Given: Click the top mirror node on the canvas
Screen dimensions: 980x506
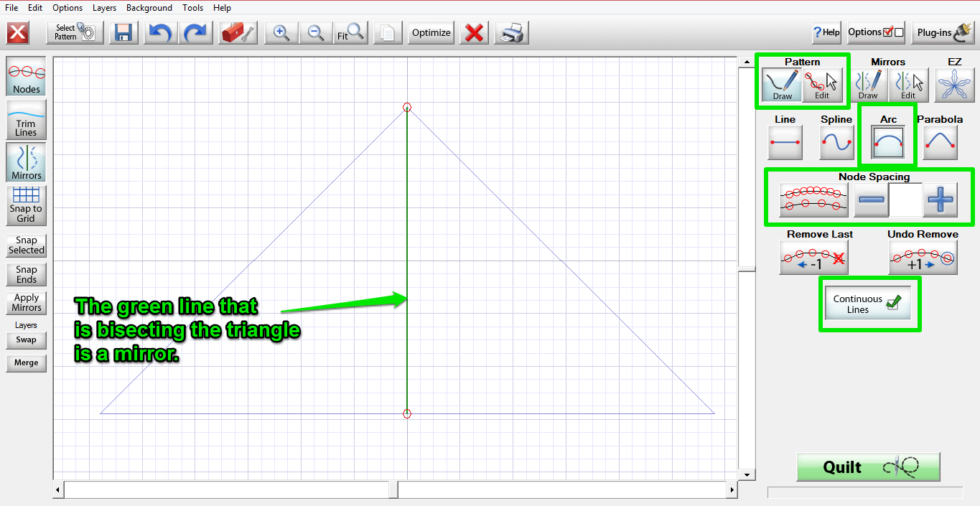Looking at the screenshot, I should coord(407,107).
